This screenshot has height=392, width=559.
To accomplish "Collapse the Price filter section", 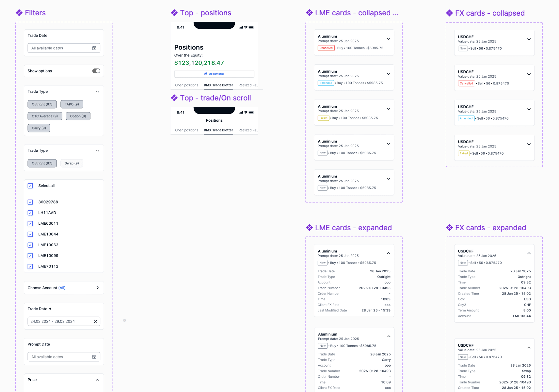I will click(x=97, y=380).
